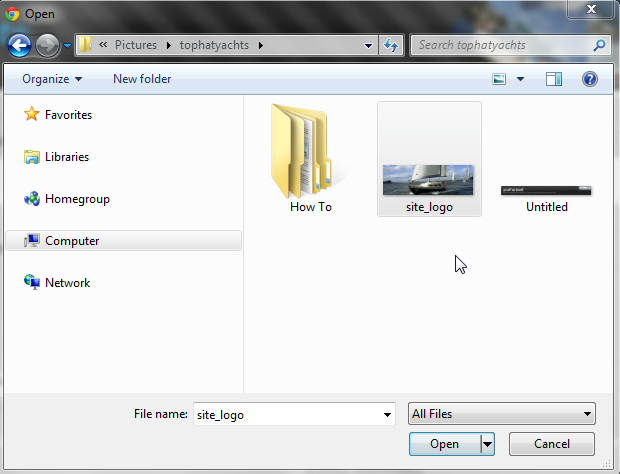Open the All Files type dropdown
The width and height of the screenshot is (620, 474).
point(502,414)
